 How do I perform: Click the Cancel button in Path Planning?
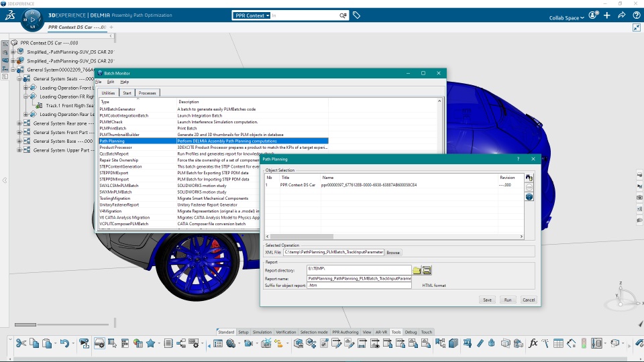[529, 300]
